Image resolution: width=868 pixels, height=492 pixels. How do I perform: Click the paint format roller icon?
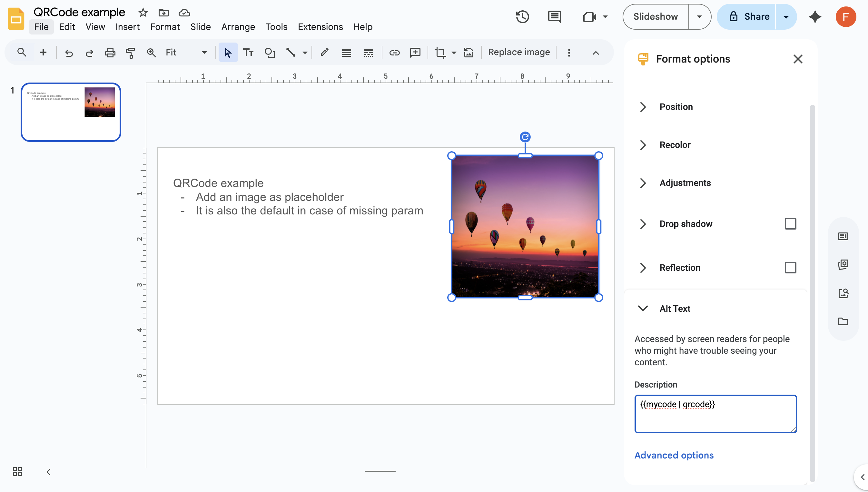pyautogui.click(x=130, y=52)
